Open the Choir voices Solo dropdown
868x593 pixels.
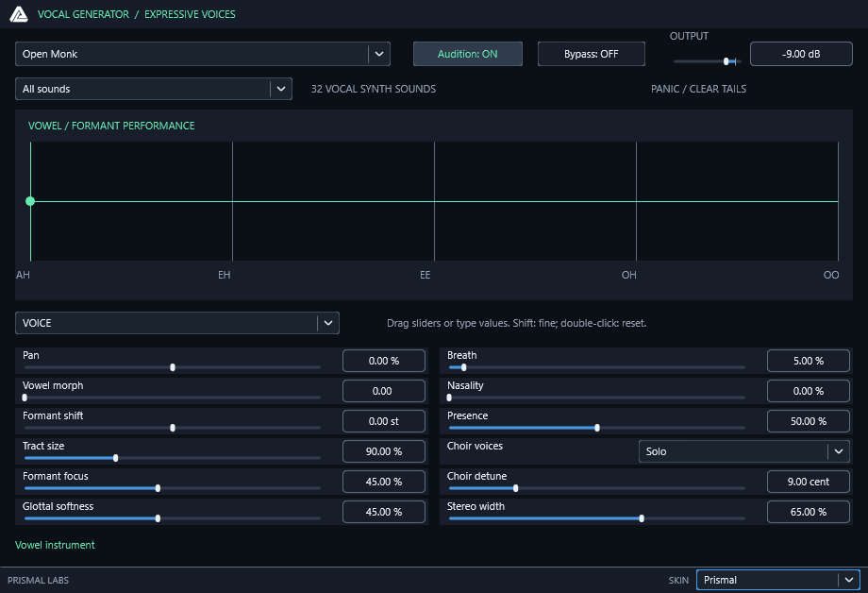click(744, 451)
